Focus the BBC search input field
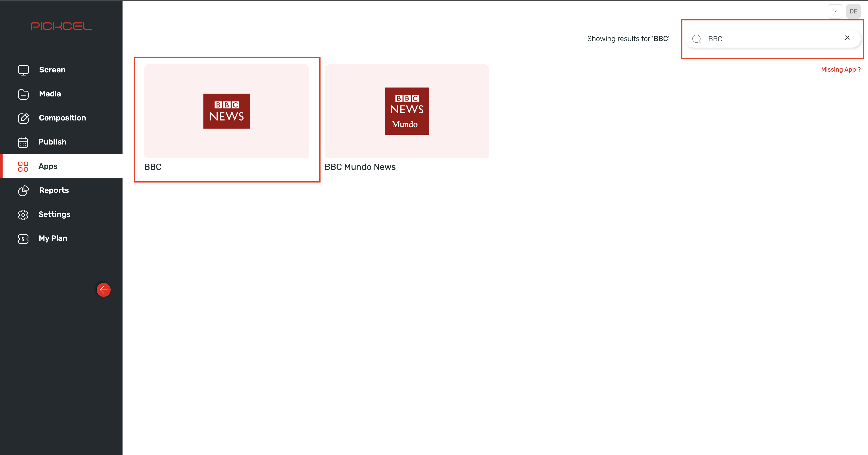 (x=772, y=39)
